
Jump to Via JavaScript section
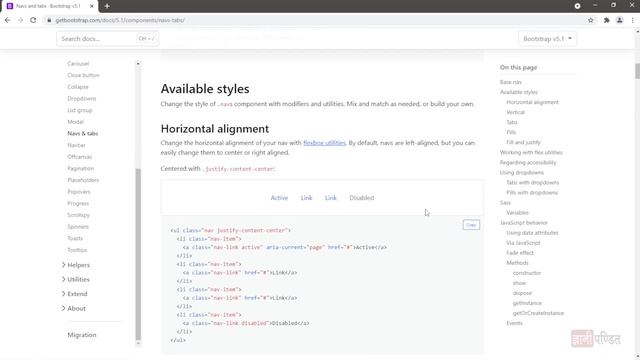(x=523, y=243)
